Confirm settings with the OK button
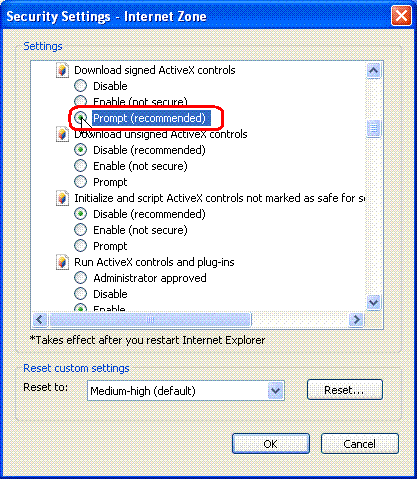 271,444
